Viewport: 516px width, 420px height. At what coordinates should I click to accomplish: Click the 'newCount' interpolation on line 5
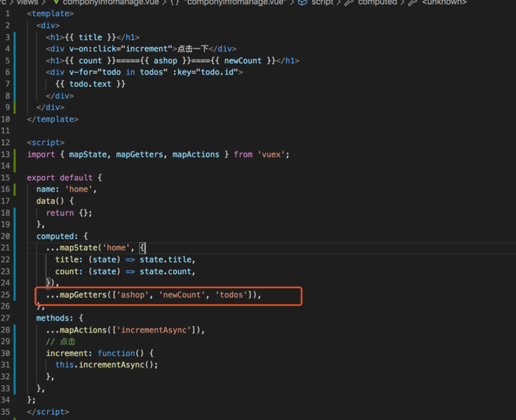243,60
